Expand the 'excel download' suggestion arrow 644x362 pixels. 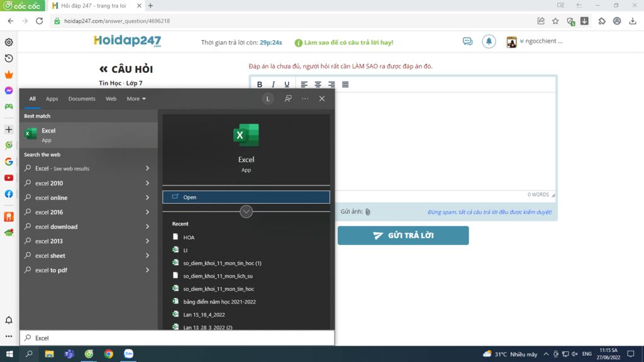click(x=147, y=226)
